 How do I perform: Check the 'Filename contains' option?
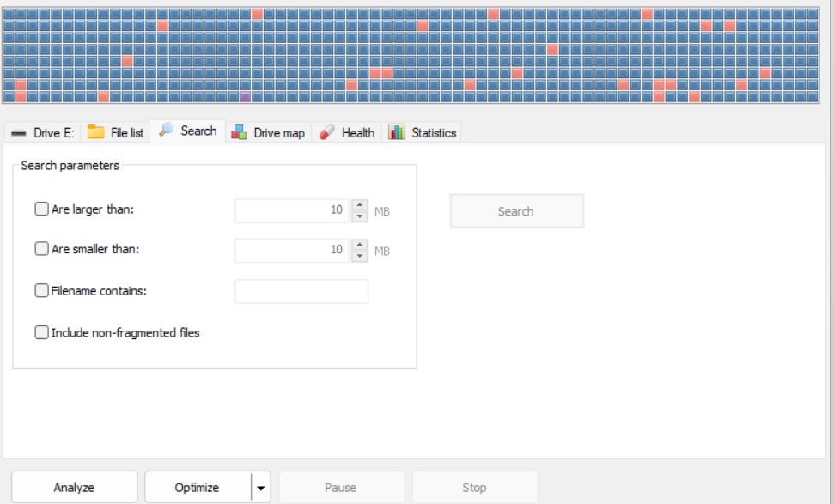41,290
